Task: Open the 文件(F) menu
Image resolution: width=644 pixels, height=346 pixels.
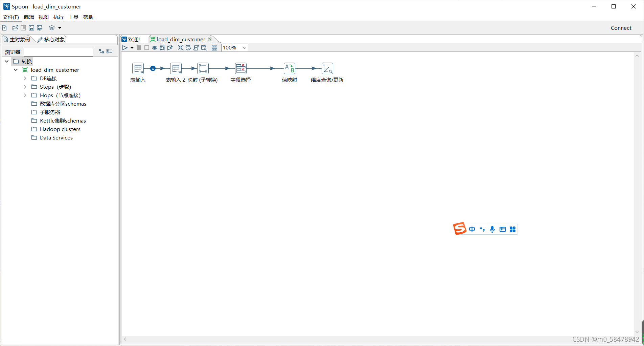Action: [11, 17]
